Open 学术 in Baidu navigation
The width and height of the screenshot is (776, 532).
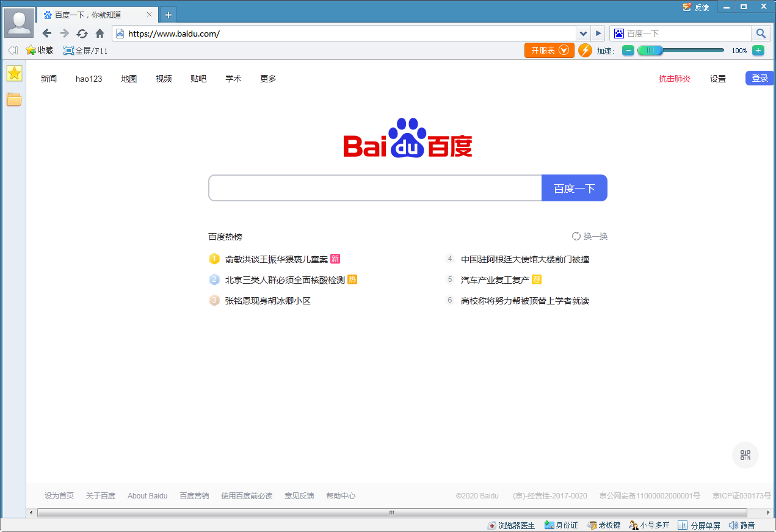(x=233, y=79)
